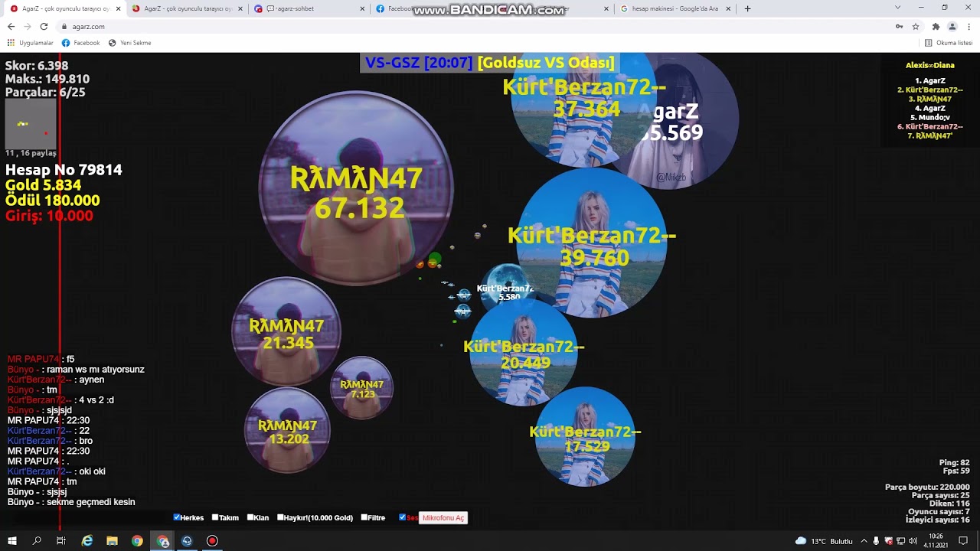This screenshot has height=551, width=980.
Task: Open the Chrome three-dot menu
Action: (x=969, y=26)
